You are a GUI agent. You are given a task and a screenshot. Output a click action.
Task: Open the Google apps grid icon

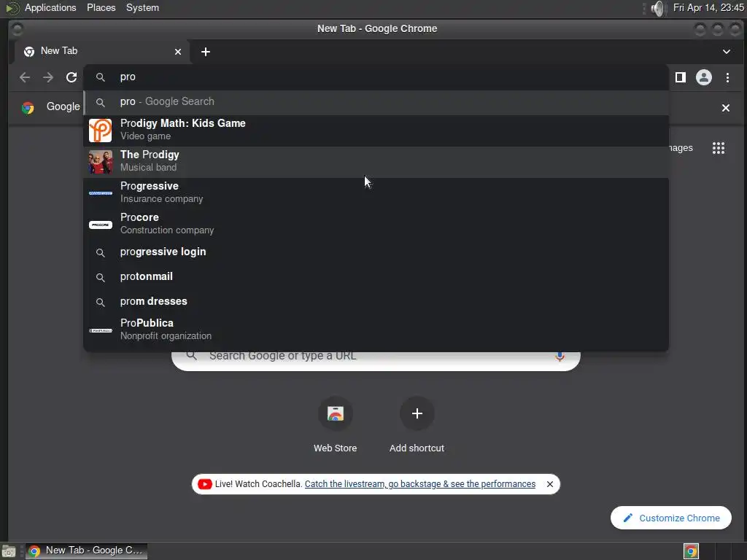[719, 148]
